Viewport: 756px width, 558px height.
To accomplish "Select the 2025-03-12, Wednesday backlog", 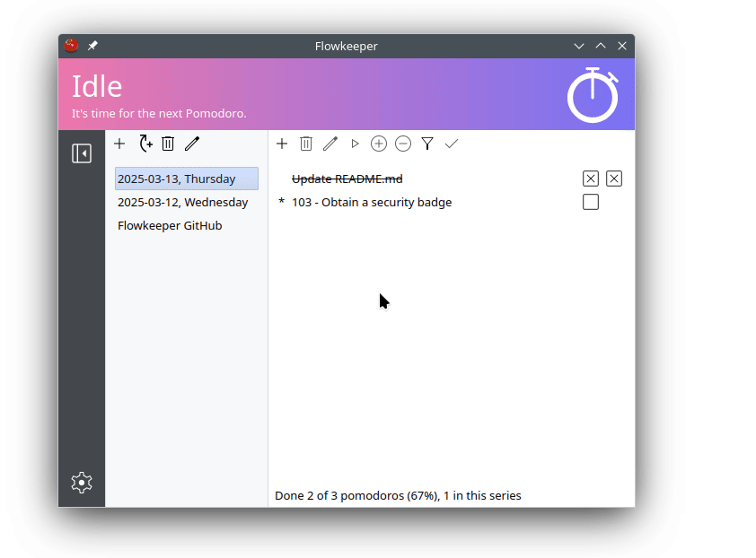I will point(187,203).
